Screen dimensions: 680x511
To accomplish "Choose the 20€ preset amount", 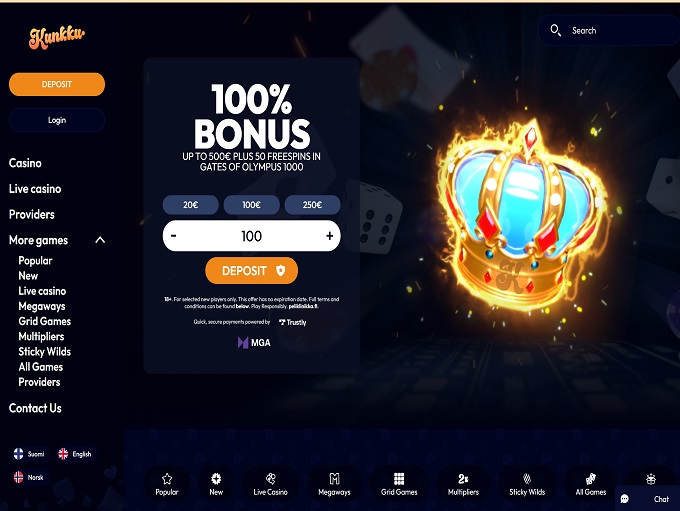I will [190, 205].
